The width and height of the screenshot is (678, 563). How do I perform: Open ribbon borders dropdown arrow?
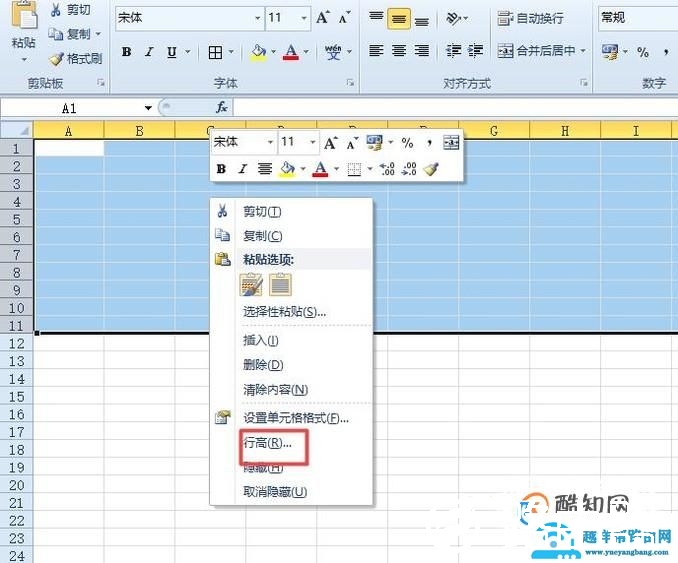(231, 52)
